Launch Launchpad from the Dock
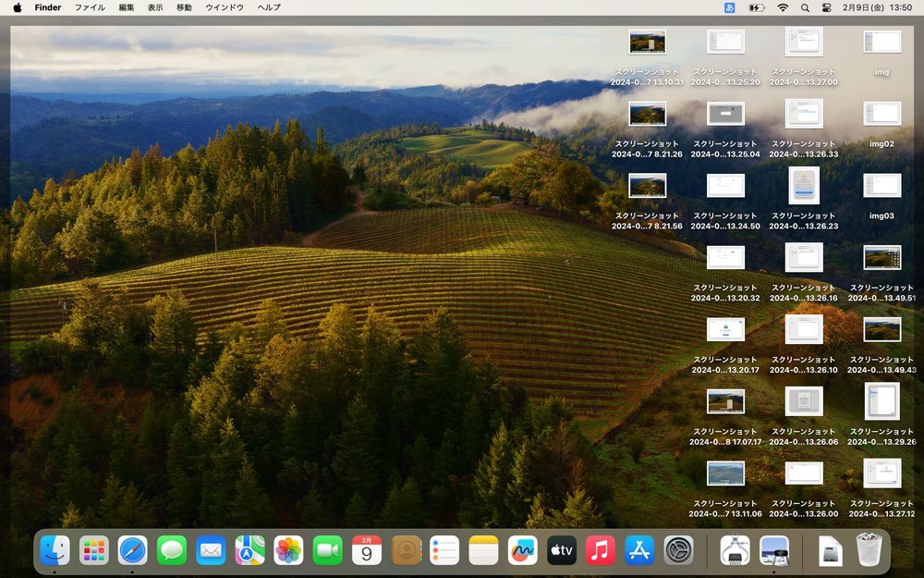 pyautogui.click(x=93, y=550)
